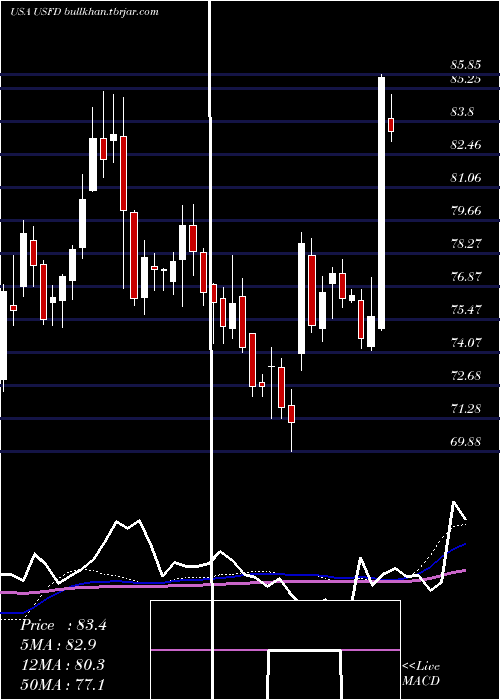Select the 72.68 price axis label
500x700 pixels.
coord(466,376)
